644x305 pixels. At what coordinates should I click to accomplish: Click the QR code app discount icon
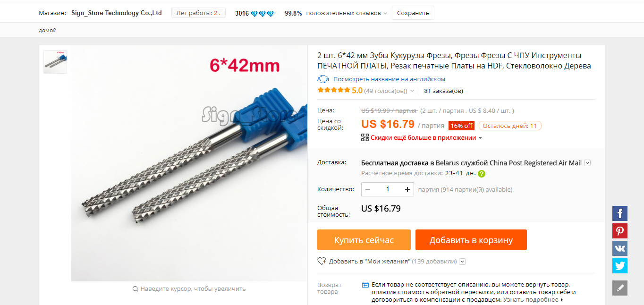[x=365, y=137]
